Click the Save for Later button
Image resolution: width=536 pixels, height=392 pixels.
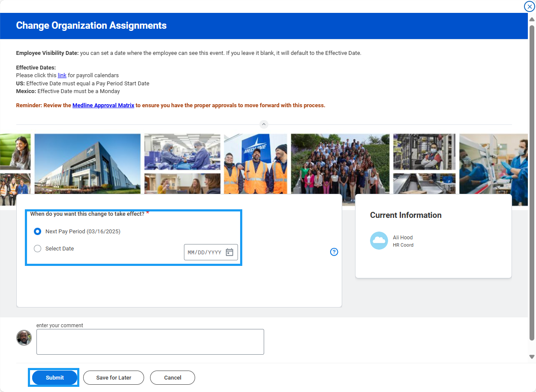coord(114,378)
